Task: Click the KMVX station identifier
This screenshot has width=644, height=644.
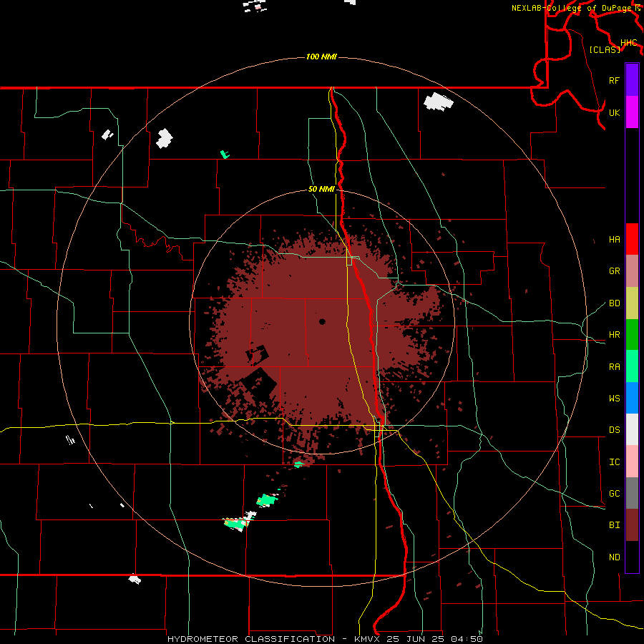Action: tap(366, 639)
